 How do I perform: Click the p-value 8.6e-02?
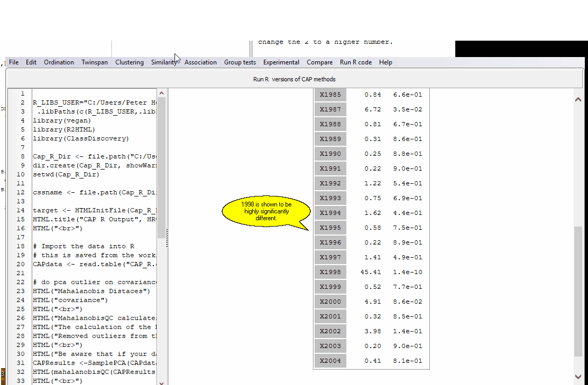tap(408, 302)
